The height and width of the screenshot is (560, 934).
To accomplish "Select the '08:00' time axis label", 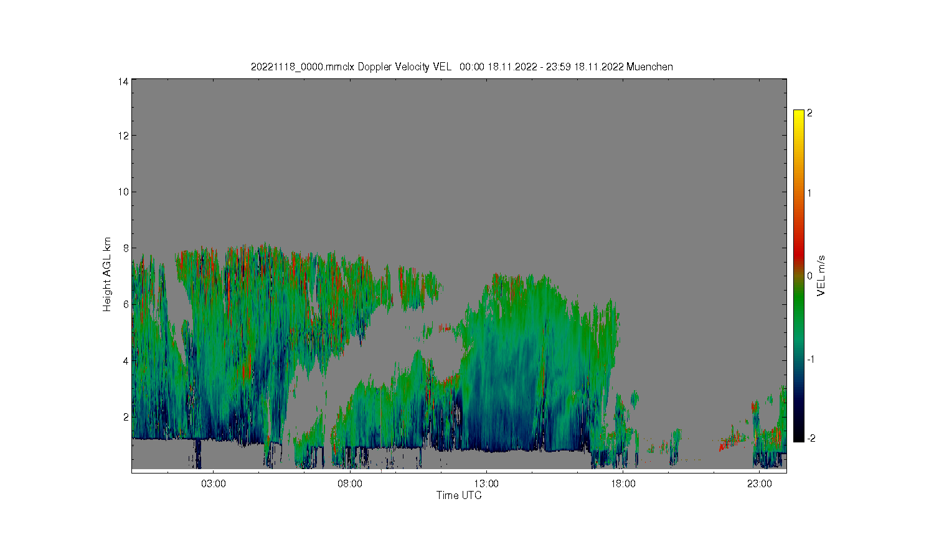I will click(x=350, y=483).
